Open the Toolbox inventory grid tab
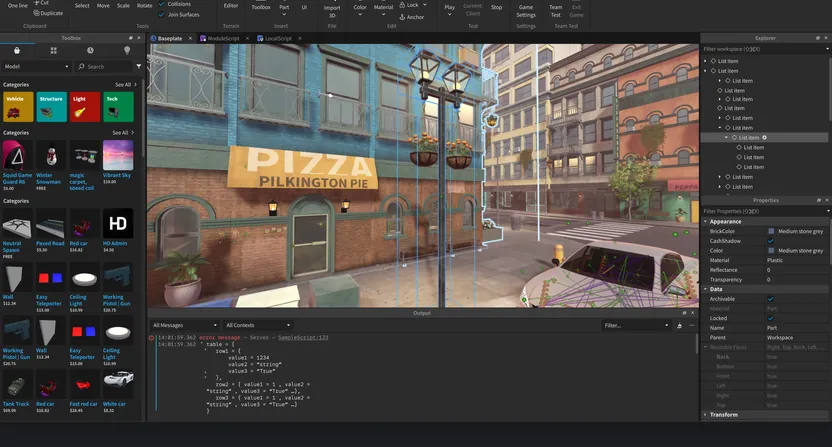This screenshot has width=832, height=447. [54, 50]
